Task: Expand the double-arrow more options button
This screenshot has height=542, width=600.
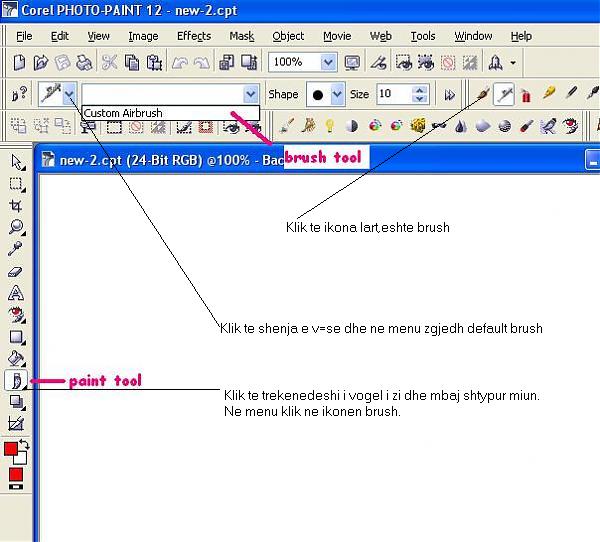Action: click(450, 95)
